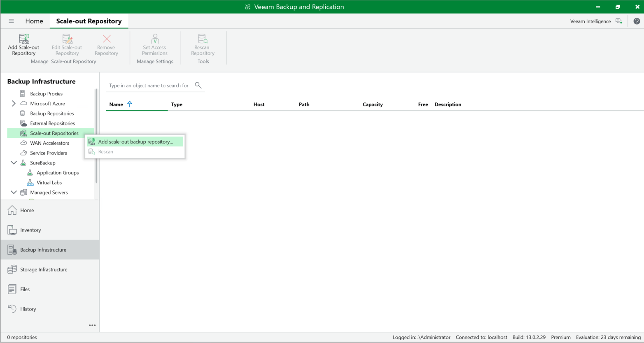Collapse the Managed Servers tree node

click(x=14, y=192)
